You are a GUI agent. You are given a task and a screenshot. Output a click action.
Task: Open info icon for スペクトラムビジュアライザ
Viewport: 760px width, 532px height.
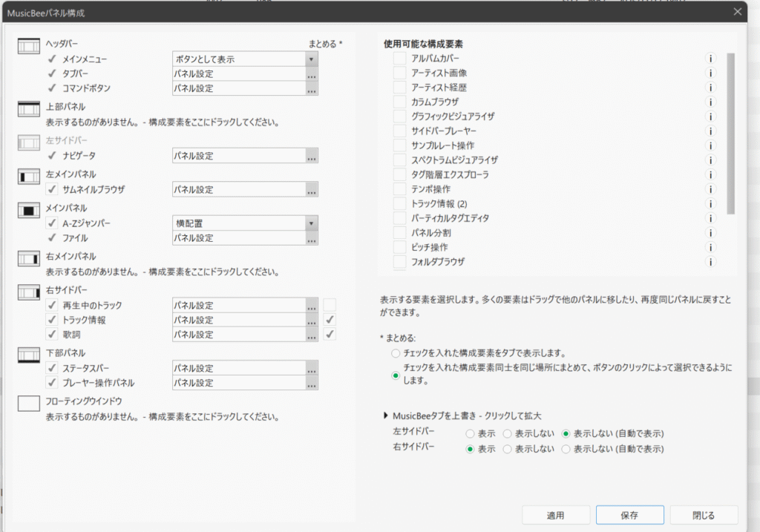pyautogui.click(x=710, y=160)
